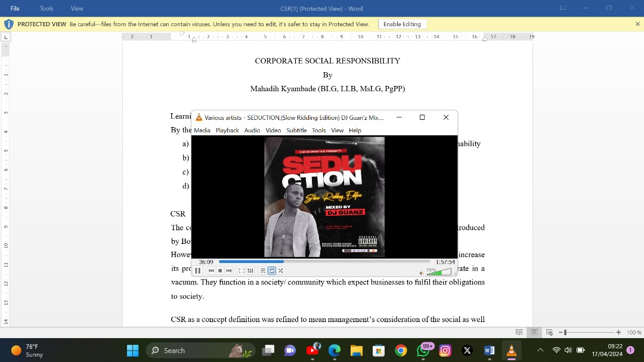The height and width of the screenshot is (362, 644).
Task: Toggle random shuffle in VLC
Action: click(x=280, y=271)
